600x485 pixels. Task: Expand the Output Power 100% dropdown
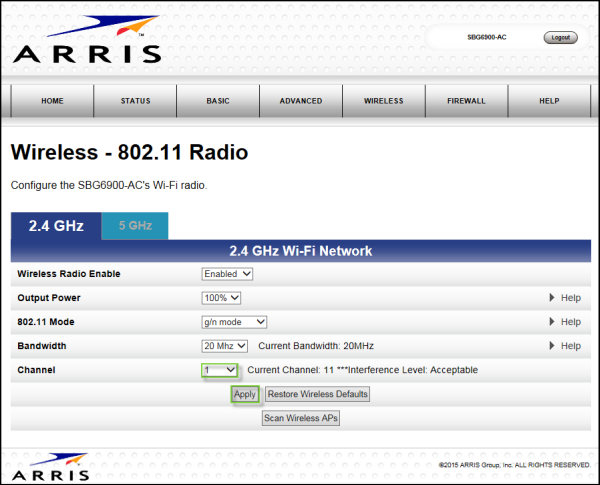click(x=221, y=298)
